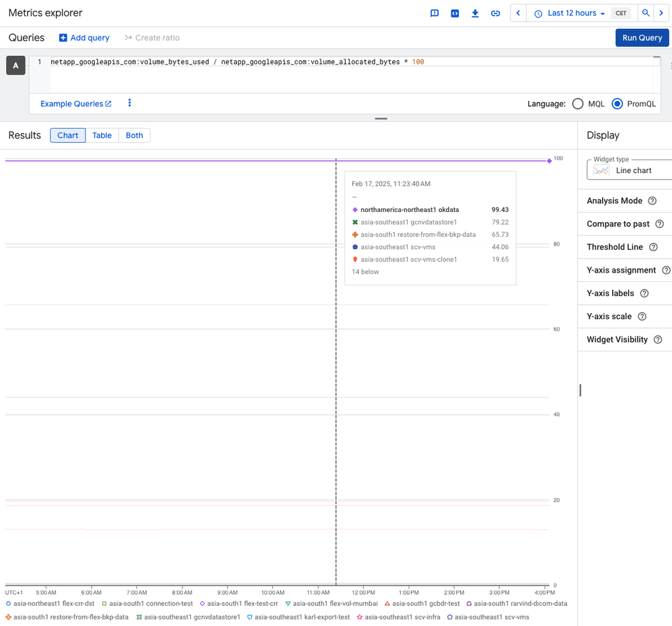Copy the chart link icon
Image resolution: width=672 pixels, height=626 pixels.
495,13
